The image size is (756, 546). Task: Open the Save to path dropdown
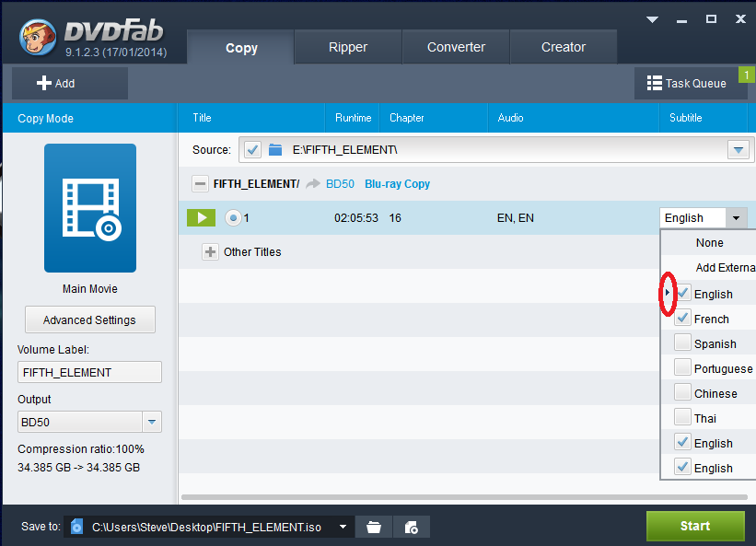[x=343, y=527]
